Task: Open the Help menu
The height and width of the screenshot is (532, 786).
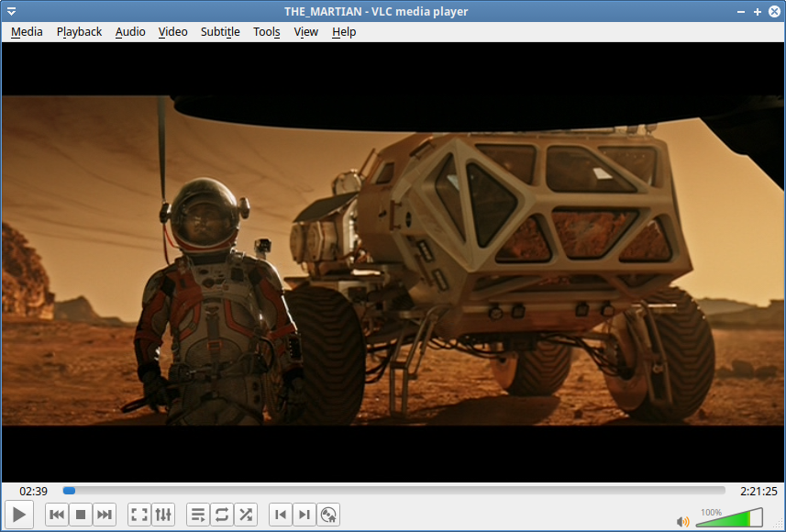Action: (344, 31)
